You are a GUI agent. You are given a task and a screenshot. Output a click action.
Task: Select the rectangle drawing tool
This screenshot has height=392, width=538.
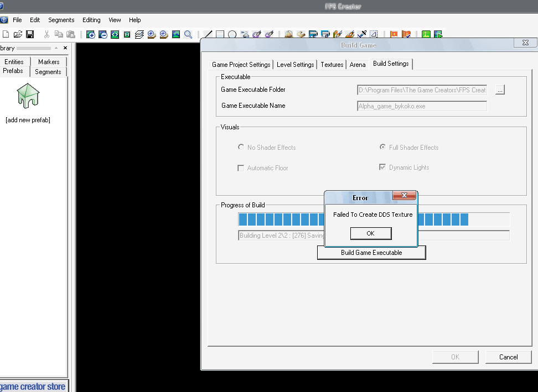(x=220, y=34)
